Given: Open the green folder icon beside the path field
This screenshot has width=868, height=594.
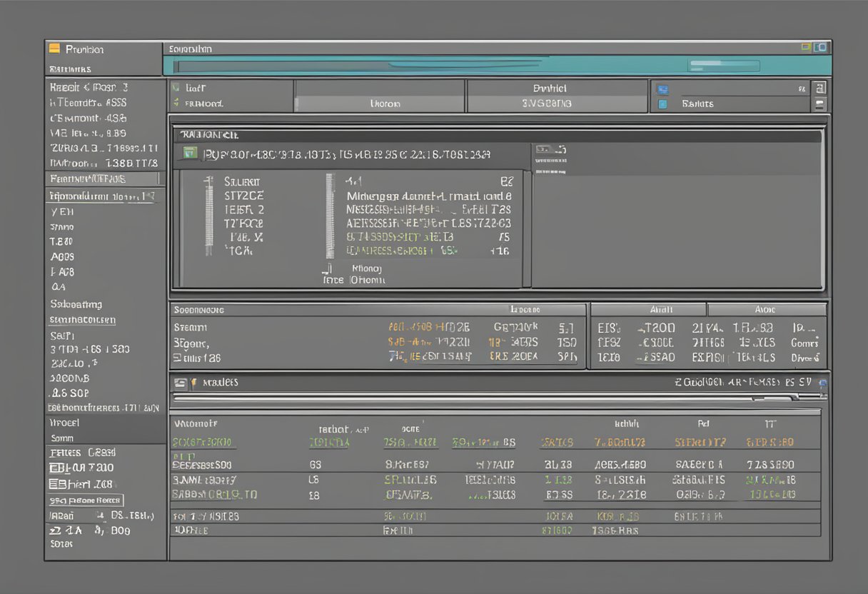Looking at the screenshot, I should [x=190, y=153].
